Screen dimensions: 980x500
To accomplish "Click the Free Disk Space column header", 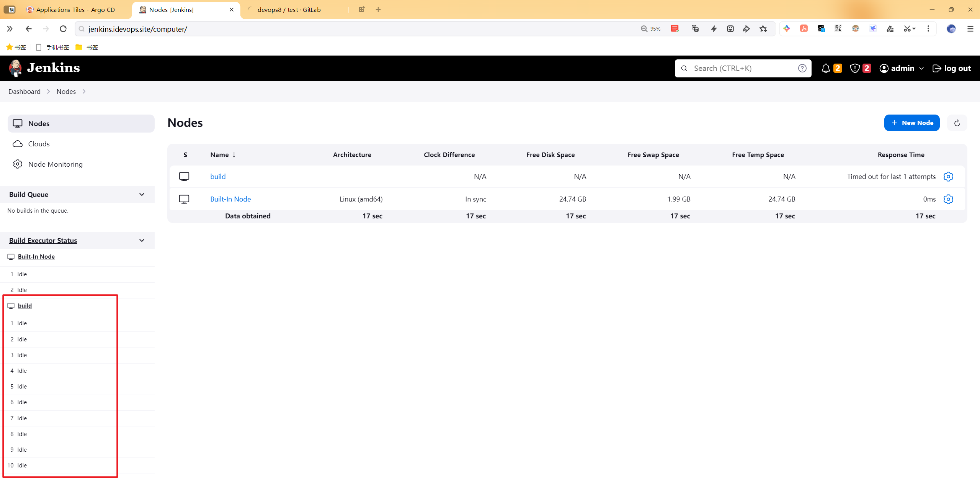I will click(550, 155).
